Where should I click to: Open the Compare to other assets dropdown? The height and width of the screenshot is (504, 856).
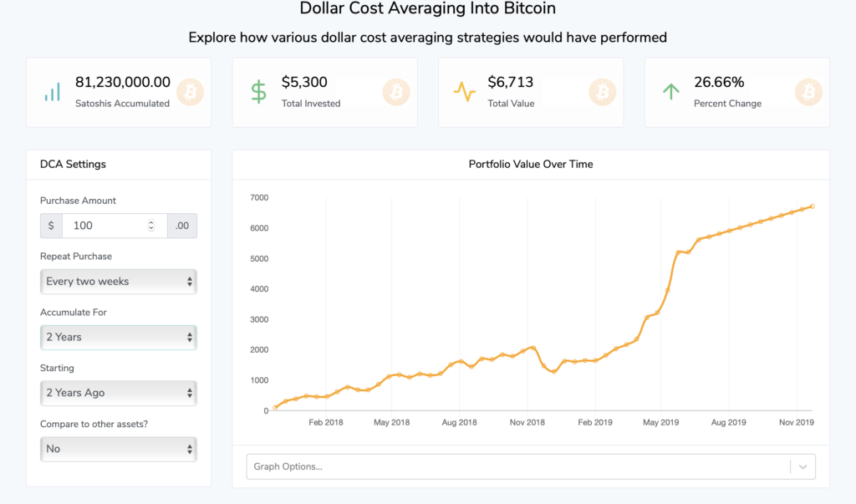(118, 449)
